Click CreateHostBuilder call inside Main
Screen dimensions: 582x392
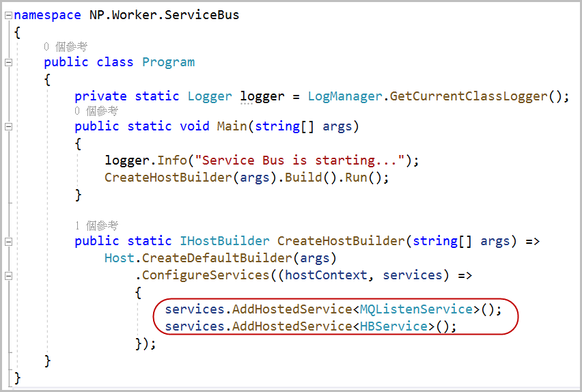point(168,178)
